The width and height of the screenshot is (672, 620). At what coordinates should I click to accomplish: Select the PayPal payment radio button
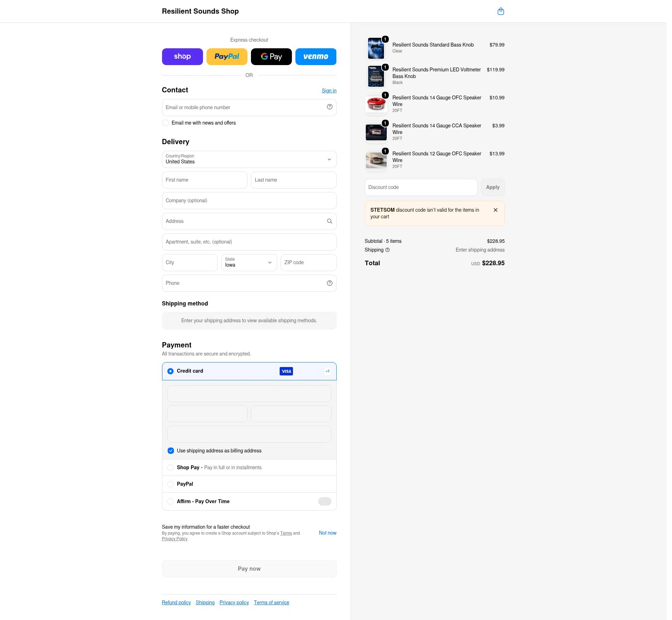click(x=170, y=484)
